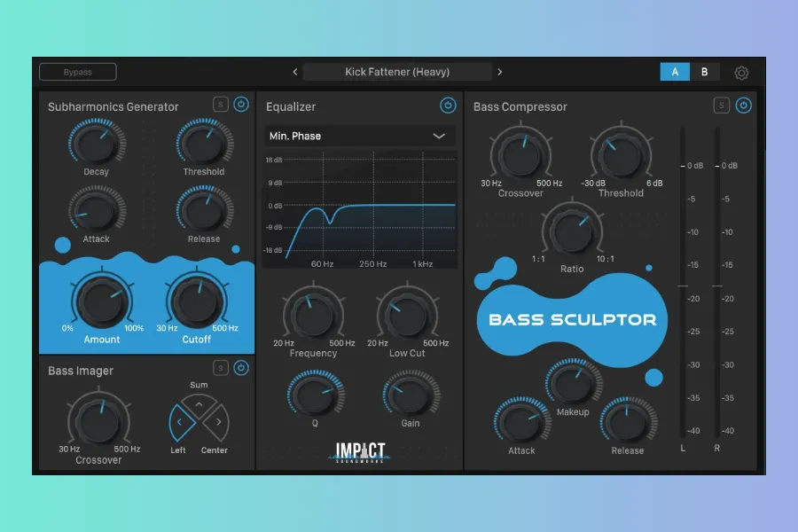The width and height of the screenshot is (798, 532).
Task: Click the Bypass button
Action: [78, 72]
